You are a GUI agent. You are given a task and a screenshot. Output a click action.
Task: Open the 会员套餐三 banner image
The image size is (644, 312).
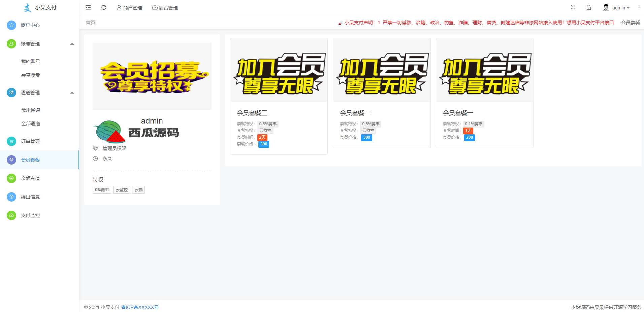[279, 70]
